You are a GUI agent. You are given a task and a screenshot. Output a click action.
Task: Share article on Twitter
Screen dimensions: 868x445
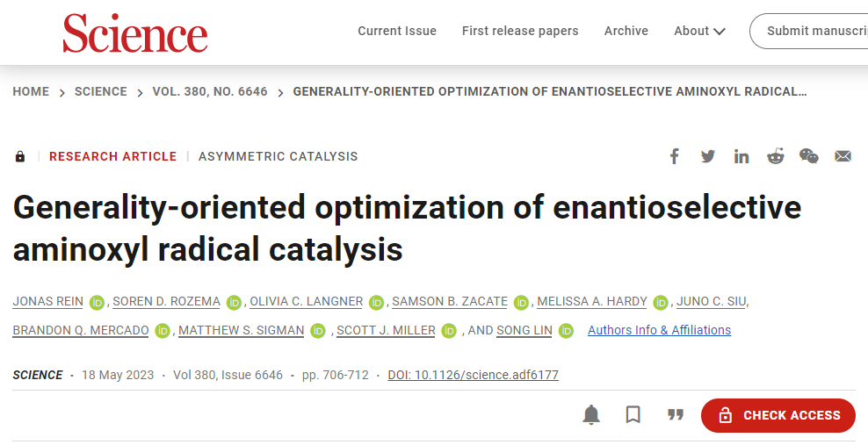coord(707,156)
